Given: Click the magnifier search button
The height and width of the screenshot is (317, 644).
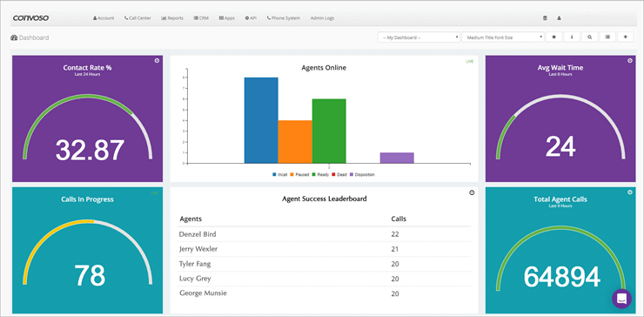Looking at the screenshot, I should pyautogui.click(x=589, y=37).
